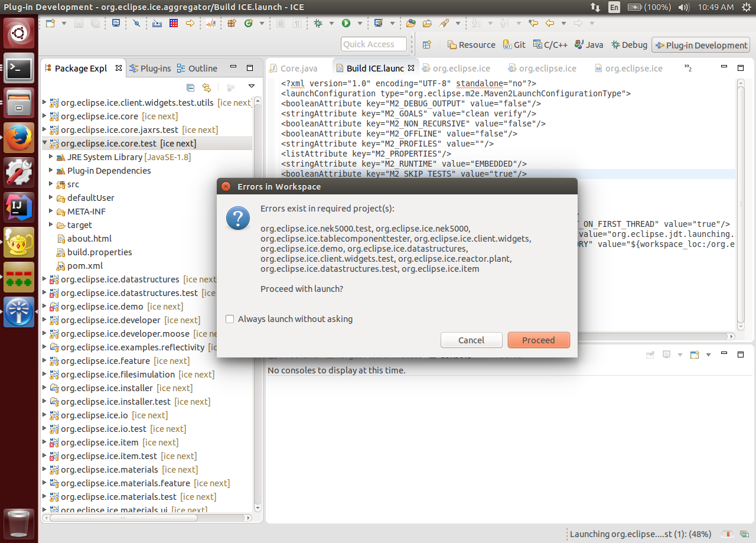
Task: Expand the JRE System Library node
Action: (x=51, y=157)
